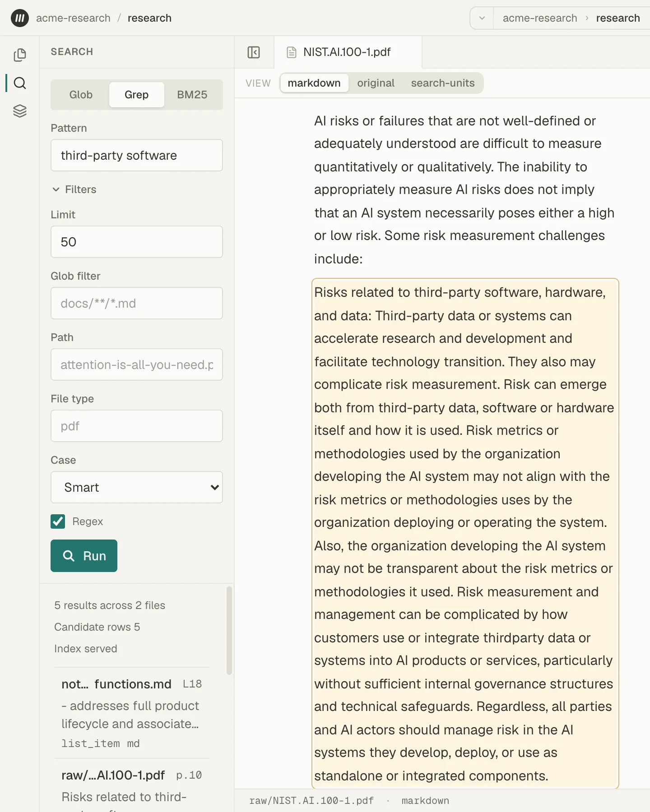This screenshot has height=812, width=650.
Task: Click the 'Candidate rows 5' text
Action: click(97, 627)
